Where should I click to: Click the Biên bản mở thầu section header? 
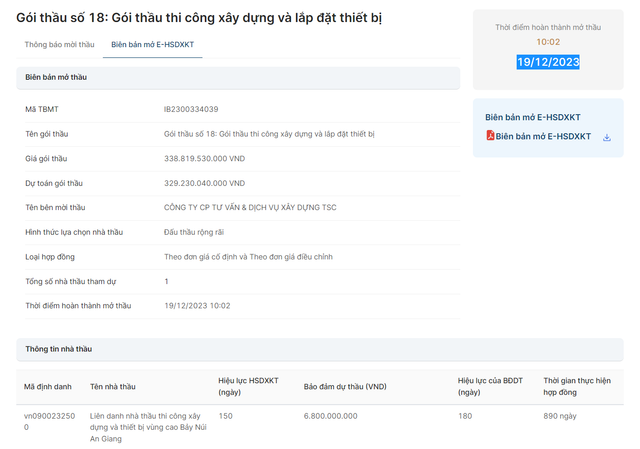coord(56,76)
